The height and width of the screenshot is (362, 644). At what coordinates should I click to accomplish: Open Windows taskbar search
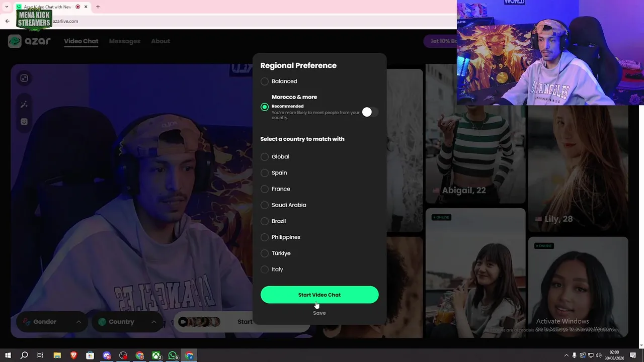(x=24, y=355)
